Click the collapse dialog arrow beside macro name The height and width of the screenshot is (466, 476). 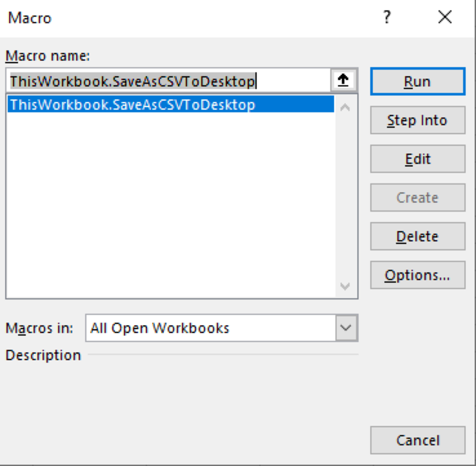343,81
